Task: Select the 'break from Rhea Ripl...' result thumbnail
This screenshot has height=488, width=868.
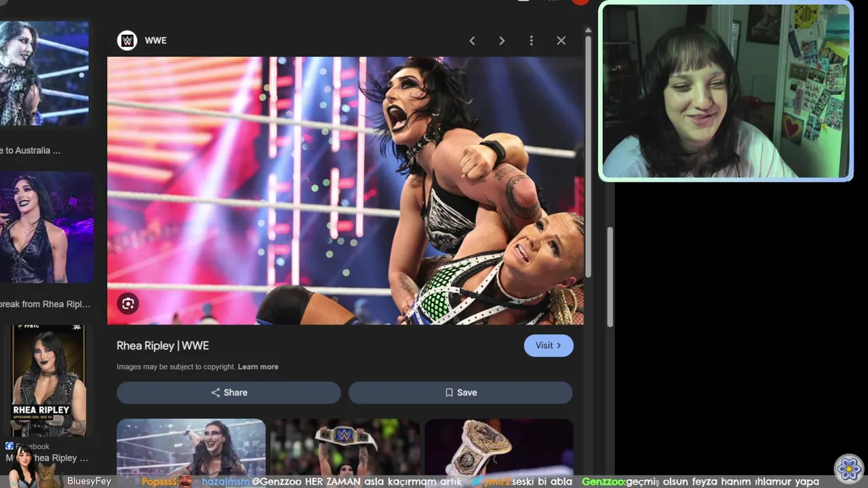Action: pyautogui.click(x=46, y=228)
